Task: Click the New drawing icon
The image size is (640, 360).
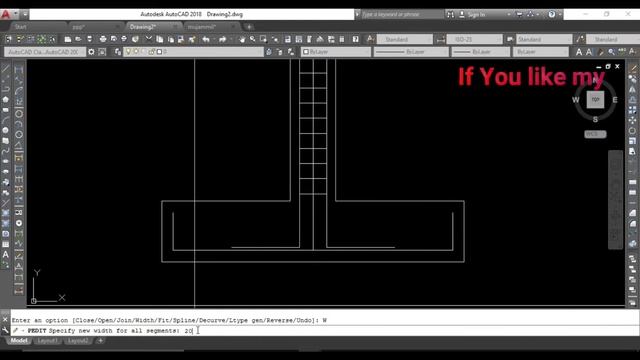Action: coord(68,39)
